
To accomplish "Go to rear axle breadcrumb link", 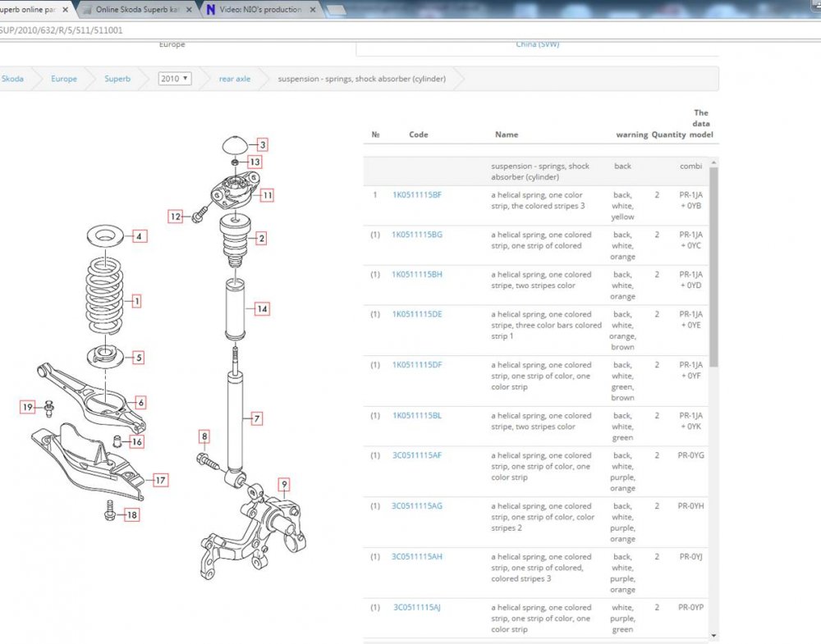I will tap(235, 79).
